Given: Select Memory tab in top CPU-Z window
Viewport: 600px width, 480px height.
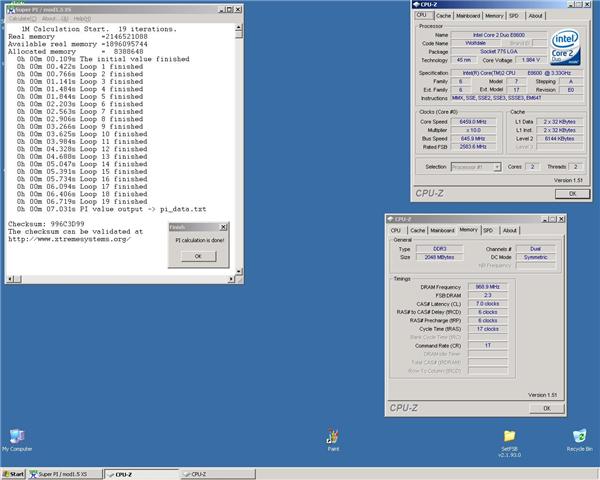Looking at the screenshot, I should (494, 16).
